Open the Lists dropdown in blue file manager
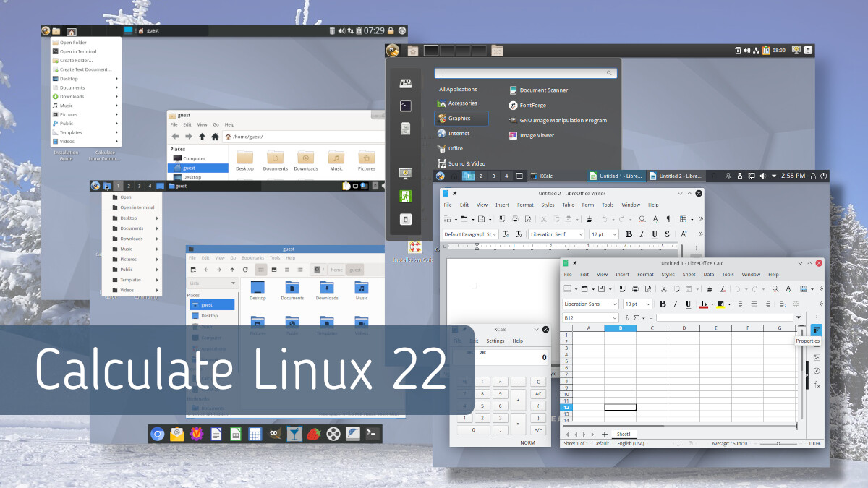868x488 pixels. coord(213,283)
